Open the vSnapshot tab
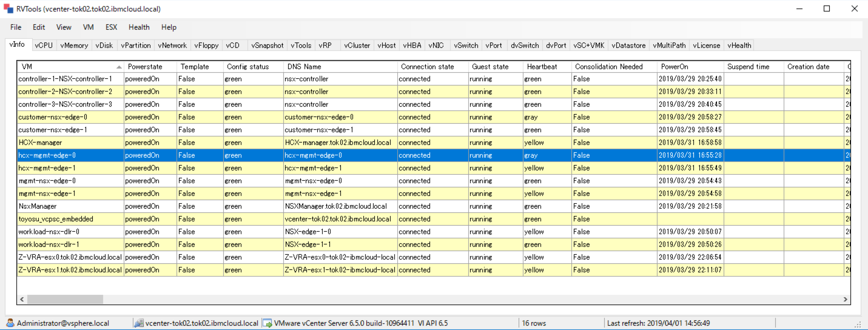The height and width of the screenshot is (330, 868). (267, 45)
